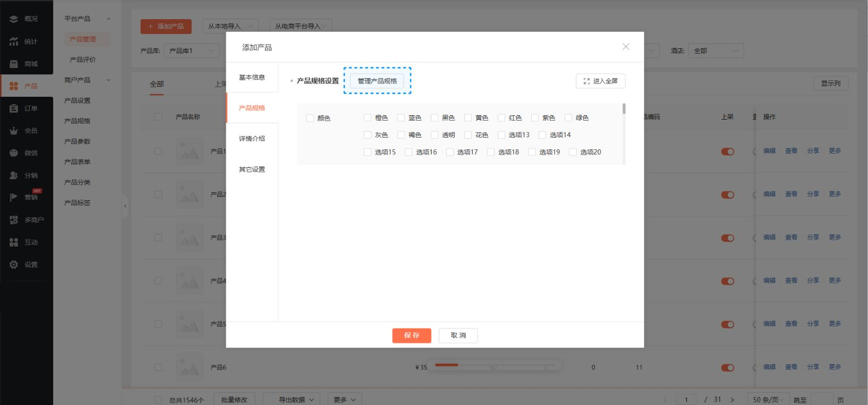Click the 显示列 button

pos(831,83)
